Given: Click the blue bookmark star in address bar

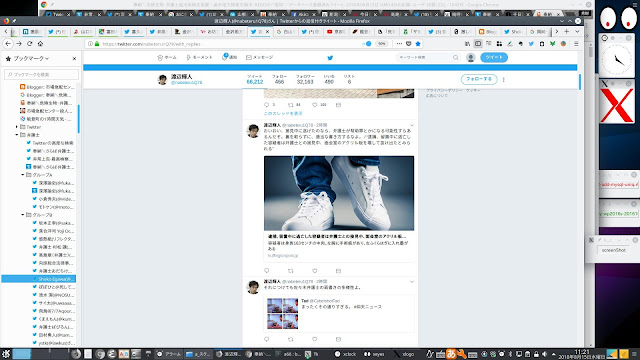Looking at the screenshot, I should (418, 44).
